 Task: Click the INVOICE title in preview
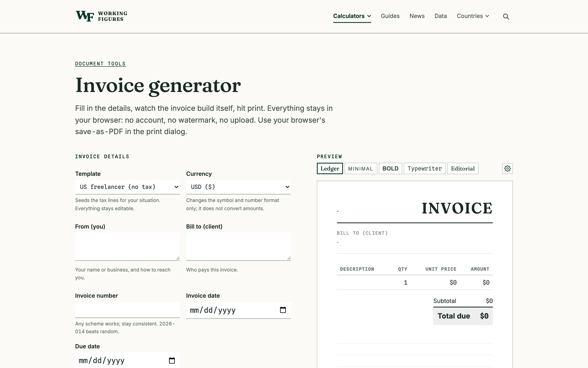click(457, 208)
